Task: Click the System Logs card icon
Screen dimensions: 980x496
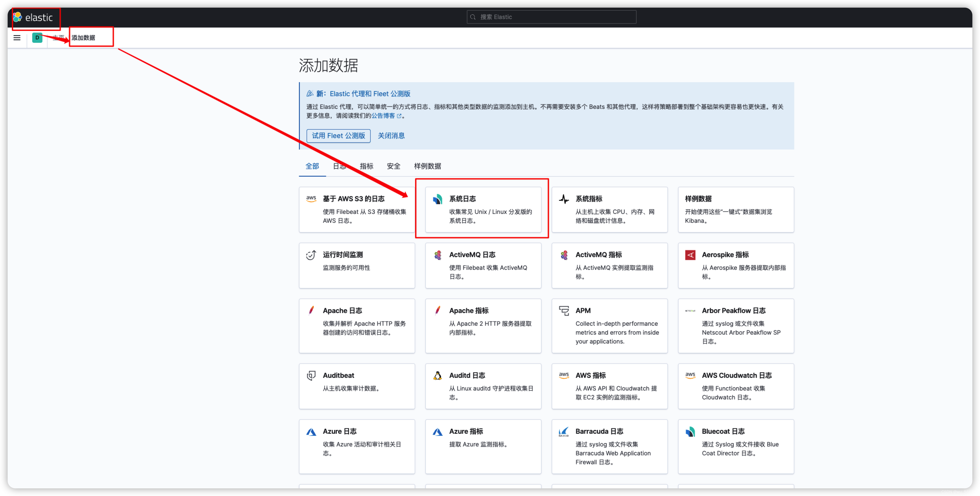Action: (x=437, y=199)
